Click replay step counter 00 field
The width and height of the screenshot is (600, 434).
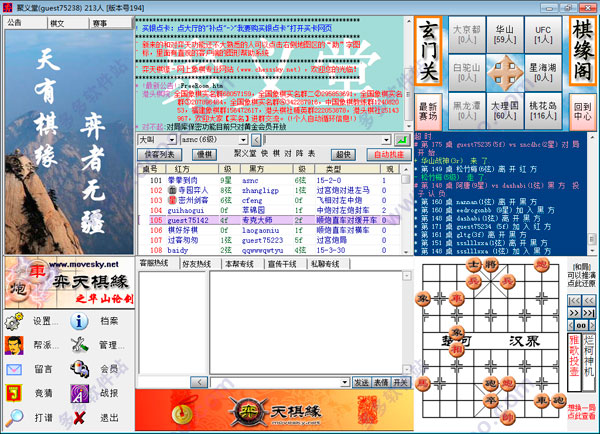581,325
